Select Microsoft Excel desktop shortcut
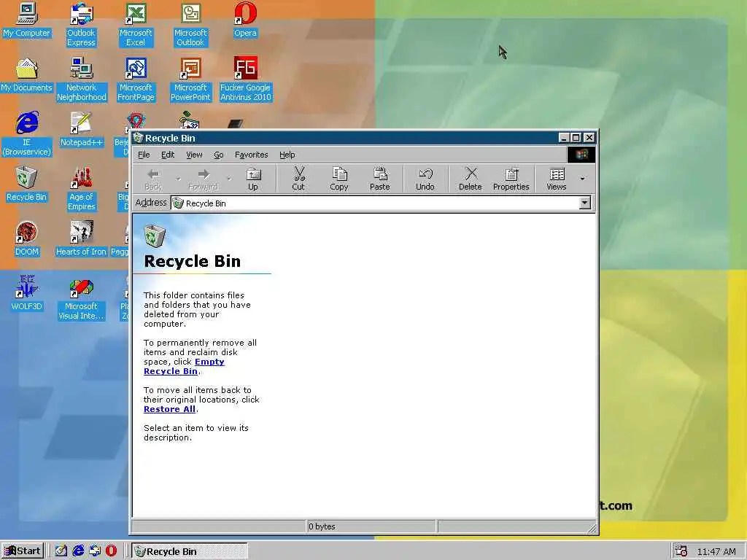Viewport: 747px width, 560px height. point(136,25)
